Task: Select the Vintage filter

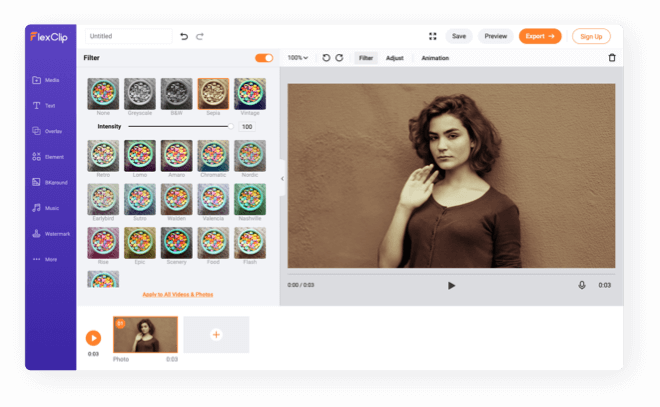Action: point(250,94)
